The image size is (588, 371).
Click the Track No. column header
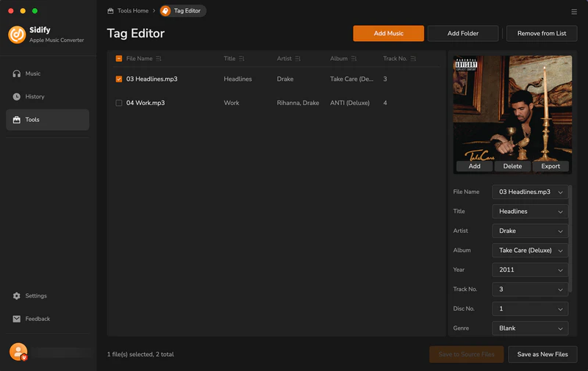click(x=395, y=59)
